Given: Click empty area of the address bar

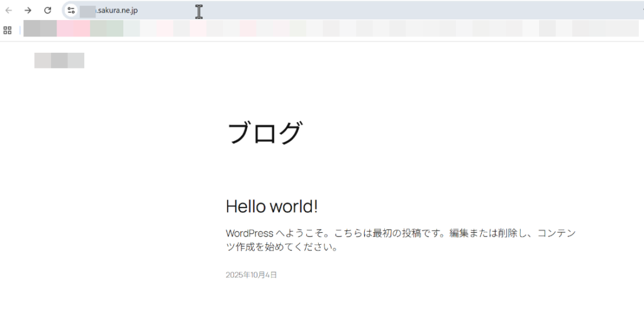Looking at the screenshot, I should (x=377, y=10).
